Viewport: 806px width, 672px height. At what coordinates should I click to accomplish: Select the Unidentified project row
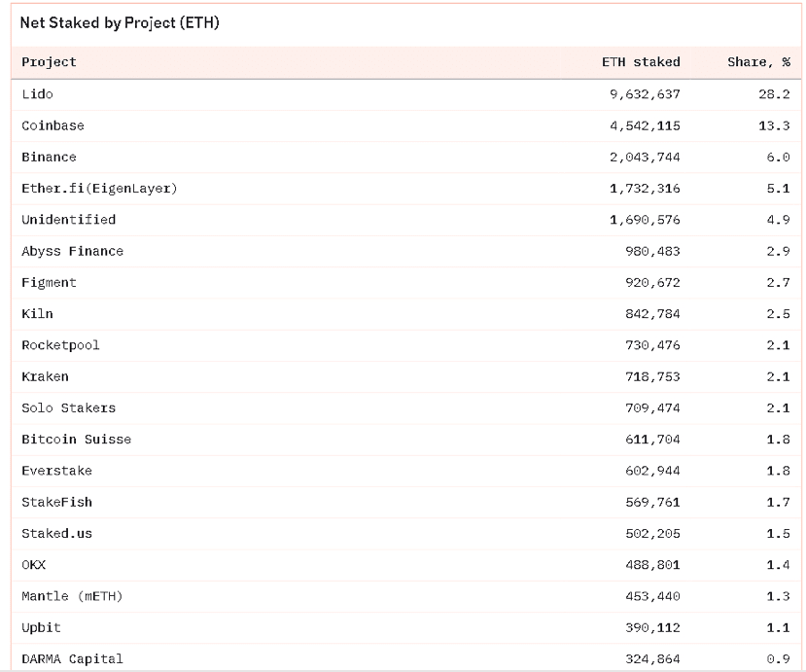tap(406, 220)
